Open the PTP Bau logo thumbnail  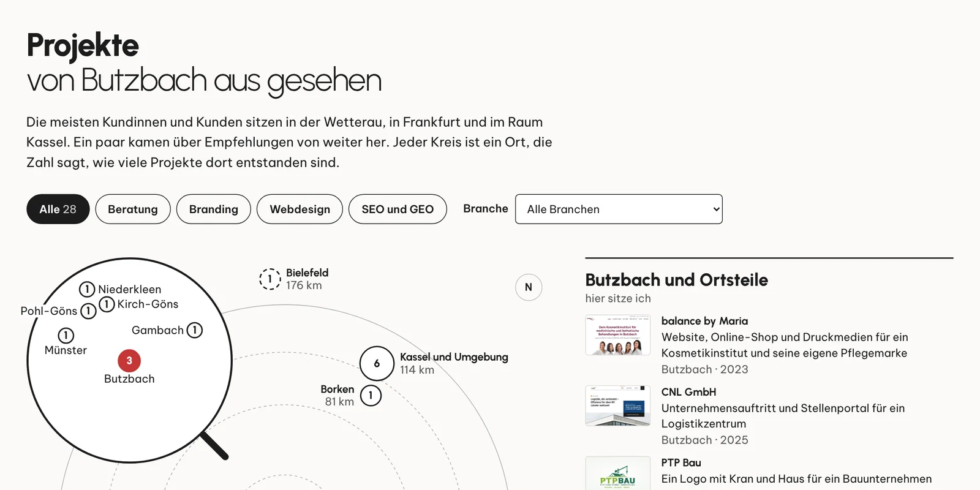[x=617, y=473]
